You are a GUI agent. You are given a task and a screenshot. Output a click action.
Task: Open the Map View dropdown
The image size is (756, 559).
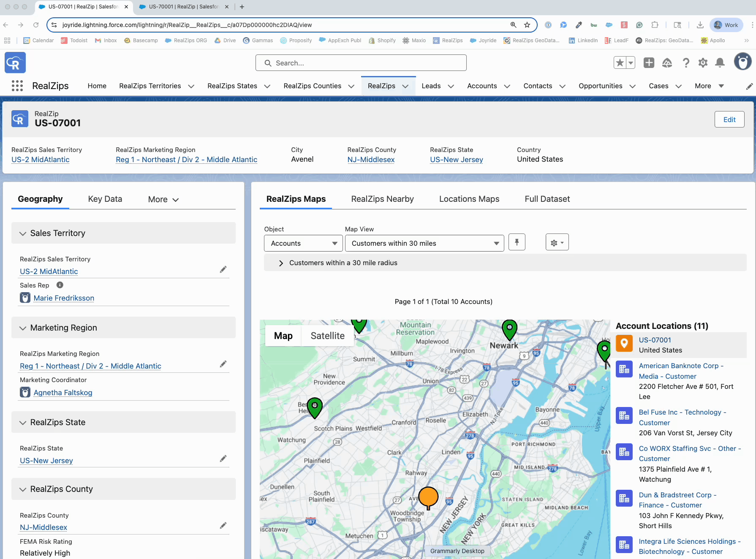pos(424,243)
